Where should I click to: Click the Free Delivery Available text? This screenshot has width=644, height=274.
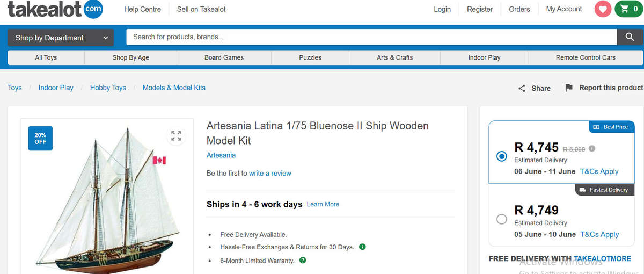tap(253, 234)
